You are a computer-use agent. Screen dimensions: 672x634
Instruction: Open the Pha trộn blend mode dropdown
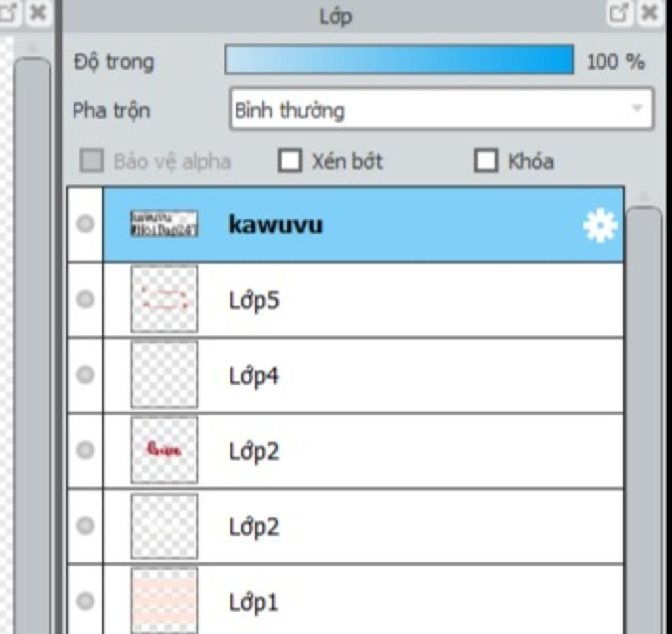coord(442,109)
